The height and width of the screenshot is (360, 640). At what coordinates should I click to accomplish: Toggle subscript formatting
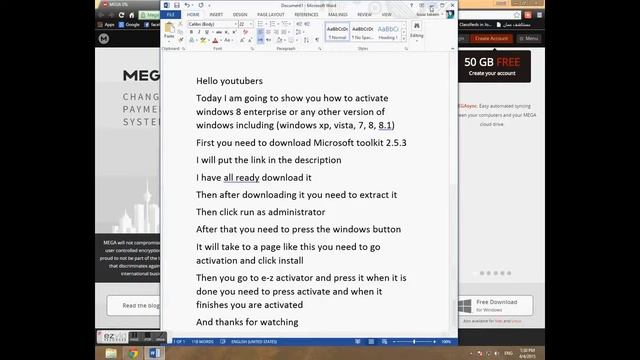point(227,32)
